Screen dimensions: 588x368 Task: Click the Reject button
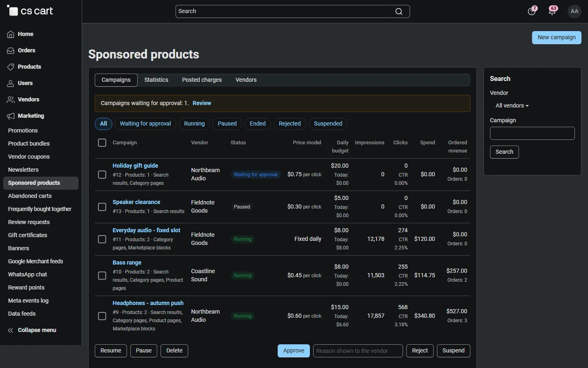pos(420,351)
